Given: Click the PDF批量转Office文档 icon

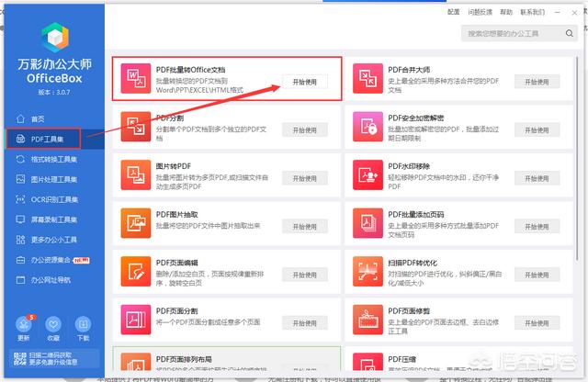Looking at the screenshot, I should pyautogui.click(x=136, y=78).
